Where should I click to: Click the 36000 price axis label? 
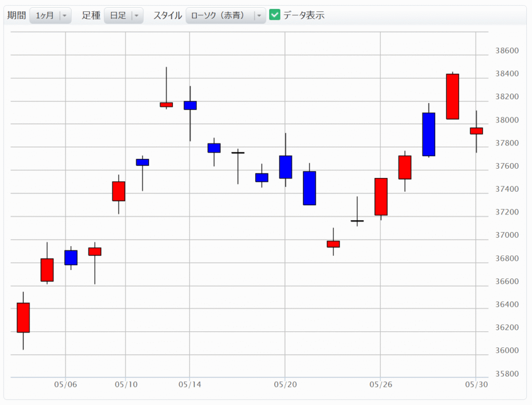[x=507, y=350]
